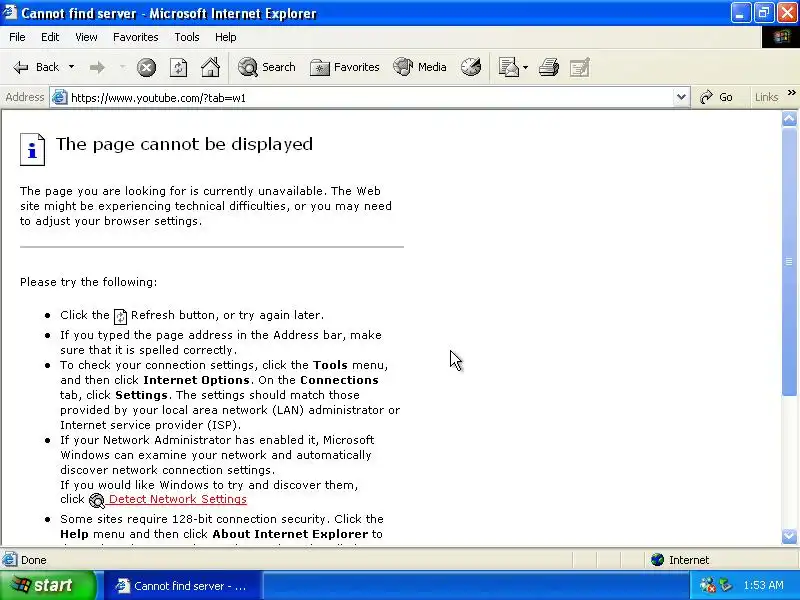800x600 pixels.
Task: Open the View menu
Action: tap(86, 37)
